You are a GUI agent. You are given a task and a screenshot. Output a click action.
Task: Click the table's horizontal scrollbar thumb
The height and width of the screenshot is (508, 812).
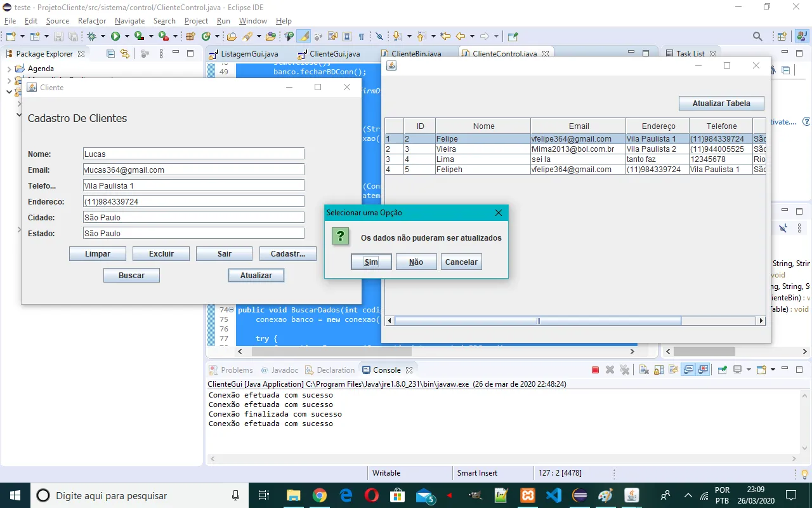(538, 321)
